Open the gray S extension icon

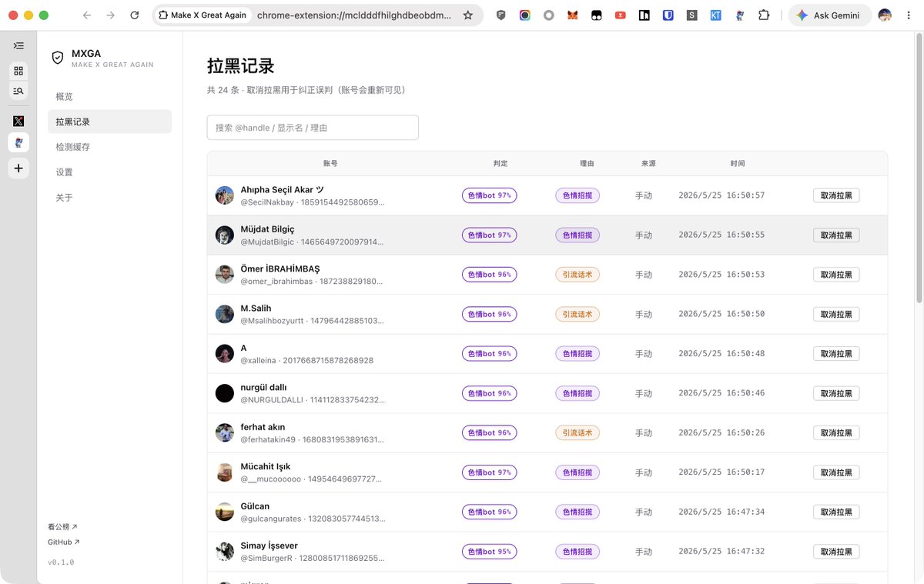click(x=692, y=15)
